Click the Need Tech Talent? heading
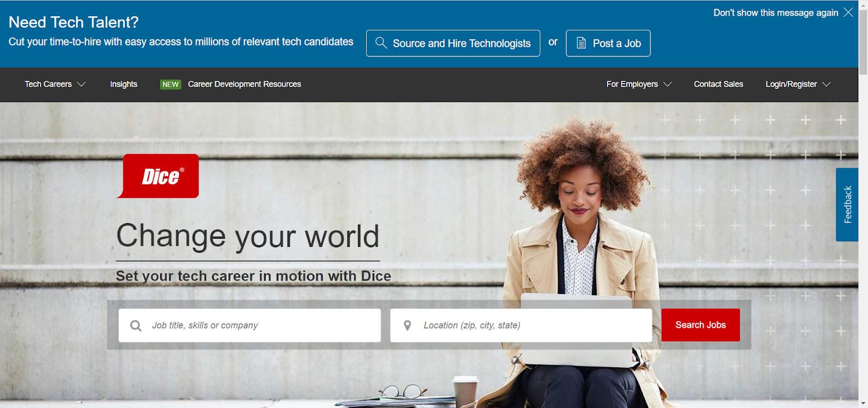Viewport: 868px width, 408px height. pyautogui.click(x=74, y=22)
